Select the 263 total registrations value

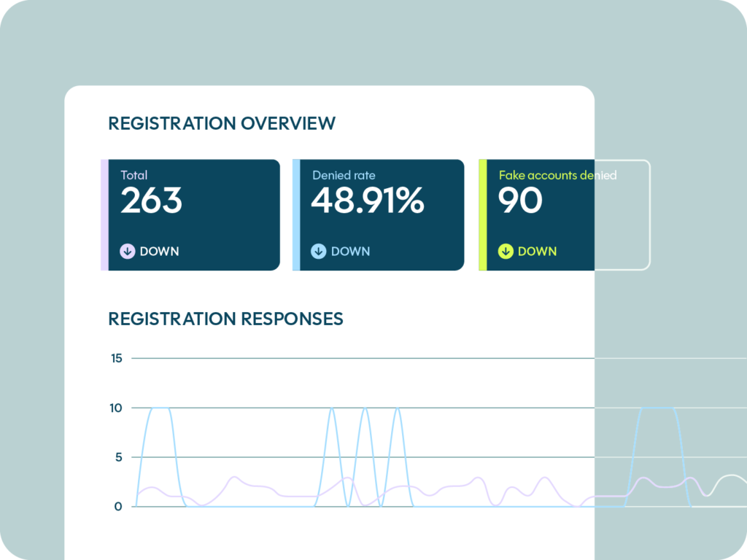coord(151,201)
